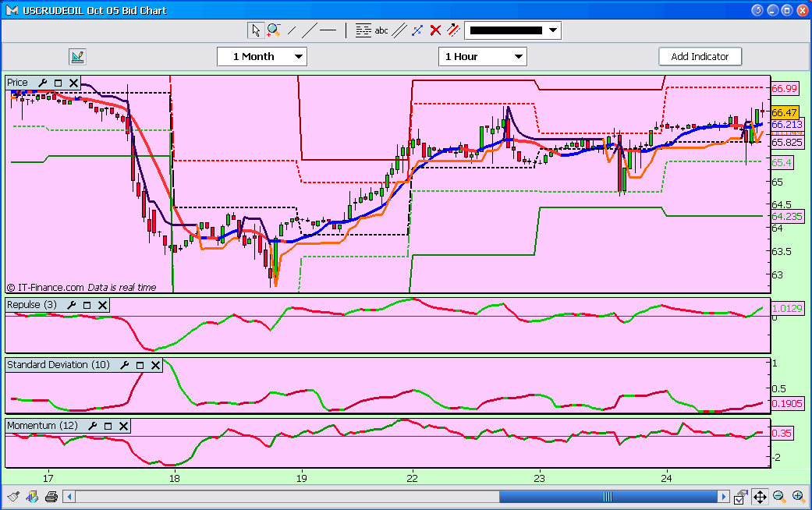Select the arrow pointer tool
Screen dimensions: 812x510
click(256, 30)
